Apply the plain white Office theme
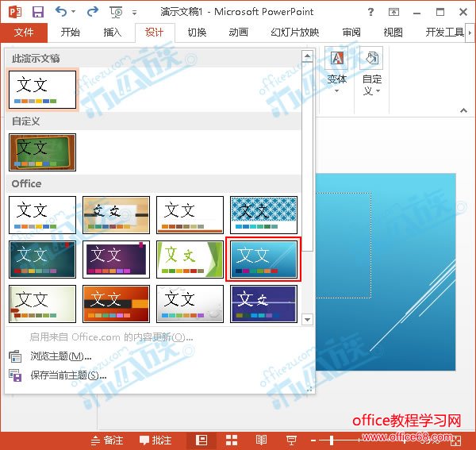Image resolution: width=476 pixels, height=450 pixels. (x=42, y=214)
